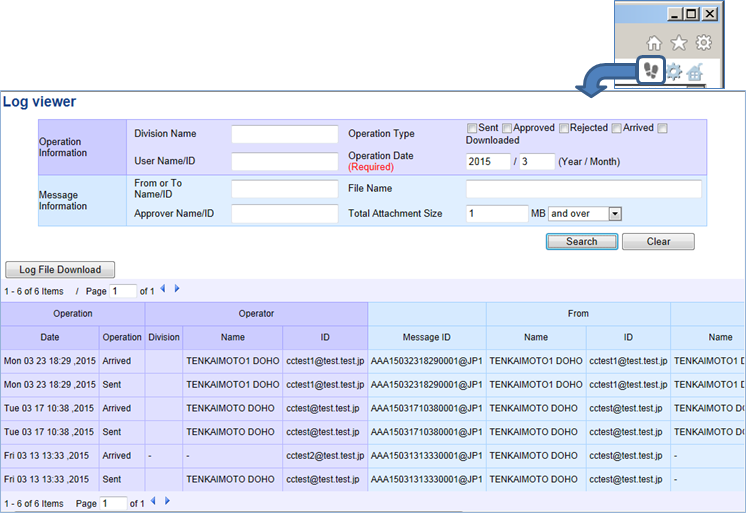Click the browser home icon
The image size is (746, 513).
pyautogui.click(x=654, y=43)
